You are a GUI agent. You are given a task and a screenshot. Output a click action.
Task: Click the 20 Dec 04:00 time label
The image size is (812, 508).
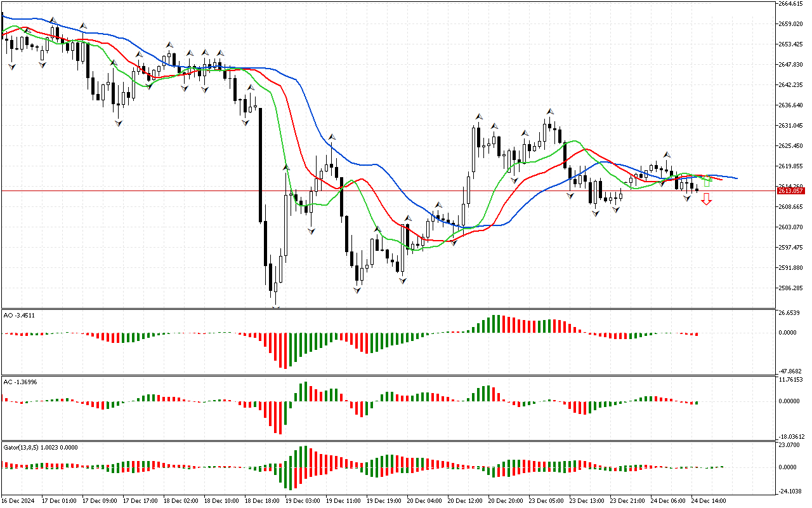click(x=424, y=501)
